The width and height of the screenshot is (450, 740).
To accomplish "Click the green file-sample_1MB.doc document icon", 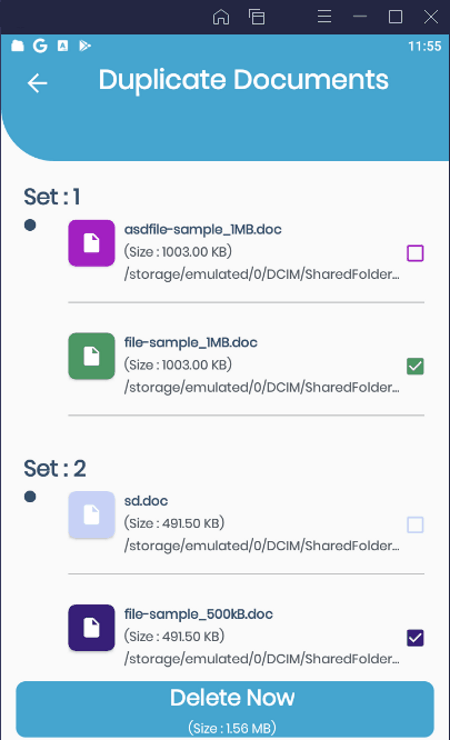I will [x=92, y=356].
